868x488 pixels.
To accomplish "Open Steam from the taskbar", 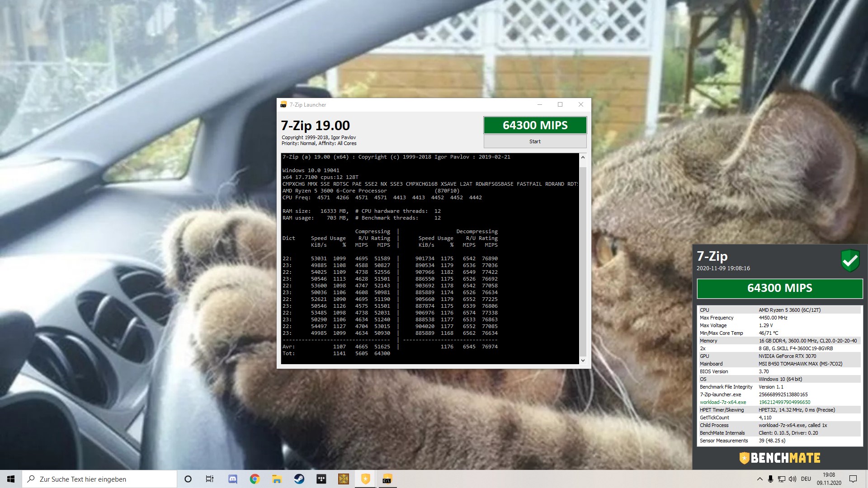I will coord(299,479).
